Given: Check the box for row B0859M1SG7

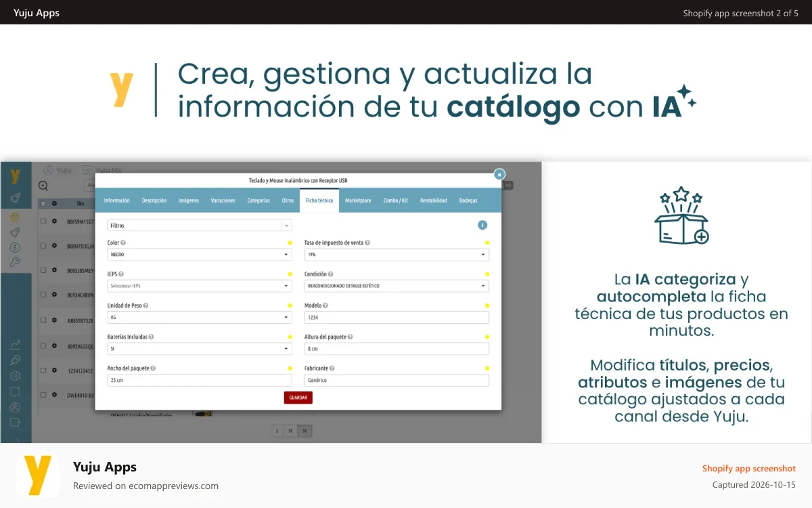Looking at the screenshot, I should tap(44, 221).
